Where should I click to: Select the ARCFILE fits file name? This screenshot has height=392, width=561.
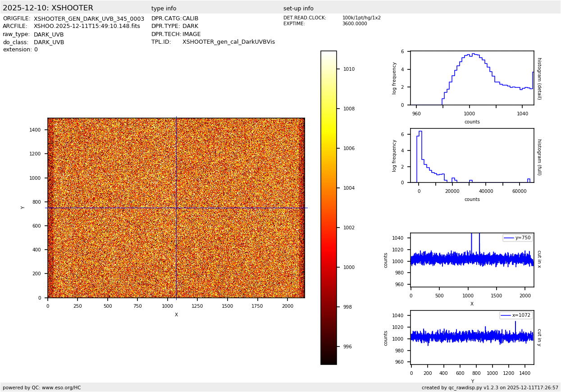tap(87, 27)
